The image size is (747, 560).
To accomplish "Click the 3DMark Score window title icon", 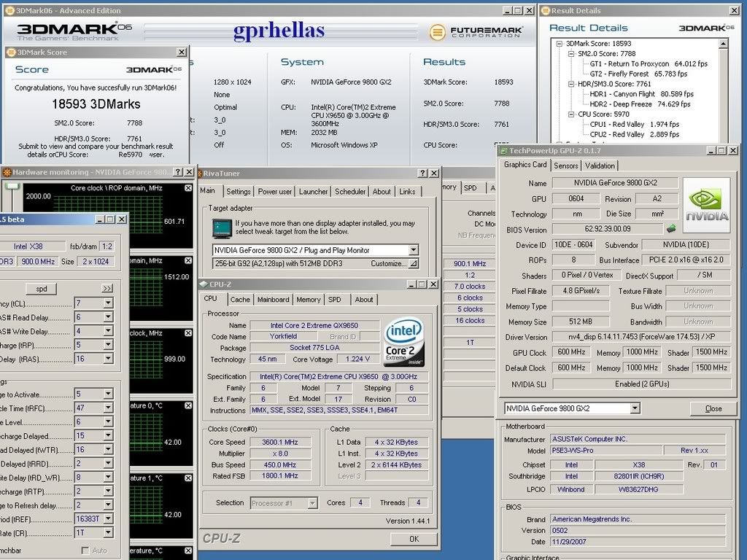I will [11, 52].
